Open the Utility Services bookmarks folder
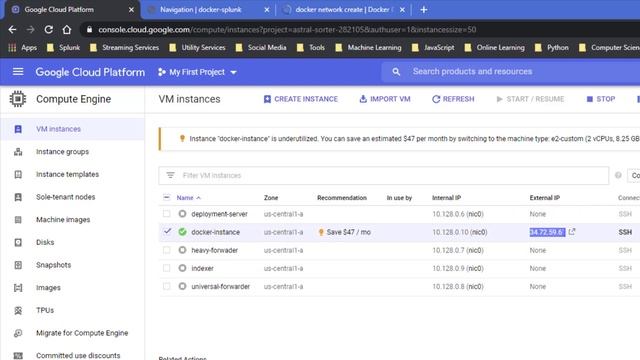The image size is (640, 360). pyautogui.click(x=198, y=48)
